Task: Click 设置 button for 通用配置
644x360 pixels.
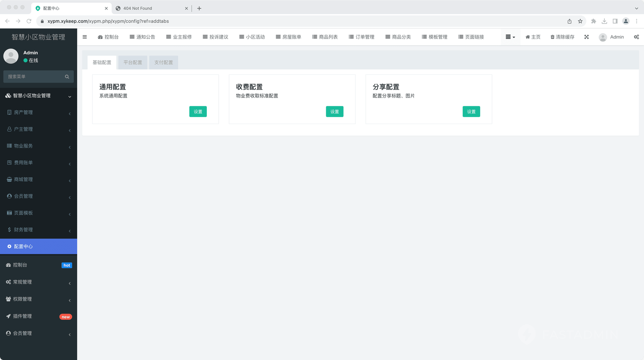Action: click(x=198, y=112)
